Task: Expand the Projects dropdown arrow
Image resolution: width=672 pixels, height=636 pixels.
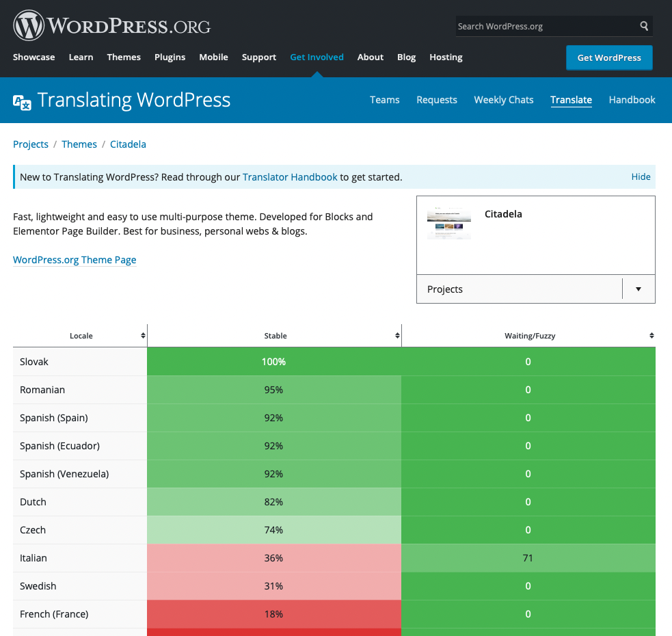Action: tap(639, 289)
